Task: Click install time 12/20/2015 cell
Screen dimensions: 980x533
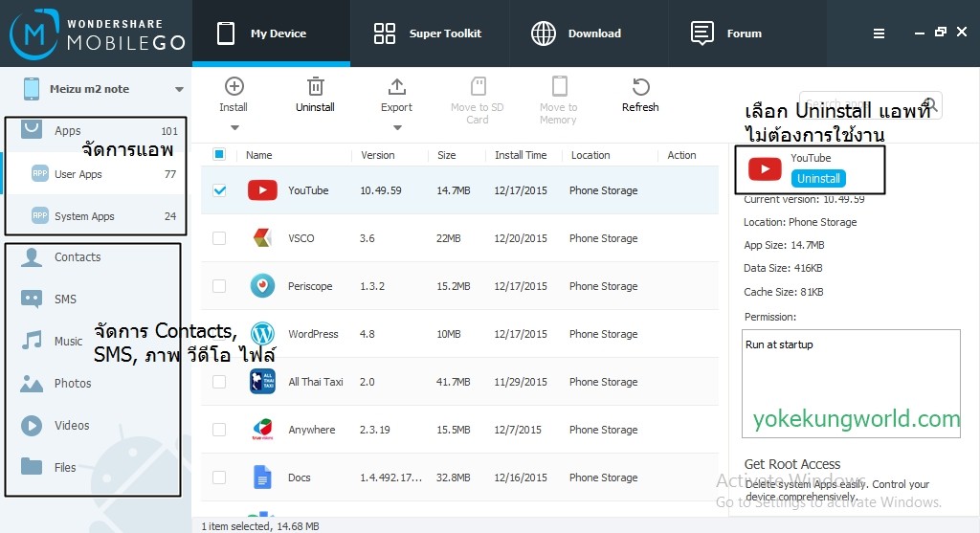Action: pos(520,238)
